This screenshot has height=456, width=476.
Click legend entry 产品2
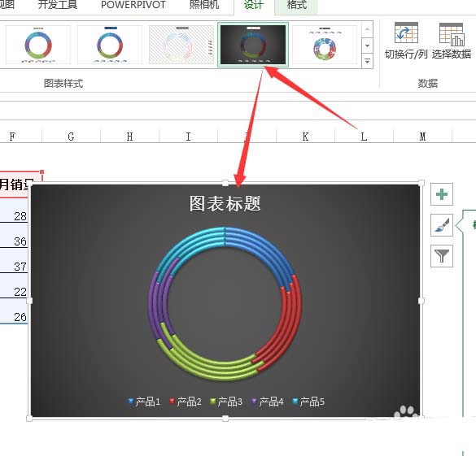pos(186,402)
